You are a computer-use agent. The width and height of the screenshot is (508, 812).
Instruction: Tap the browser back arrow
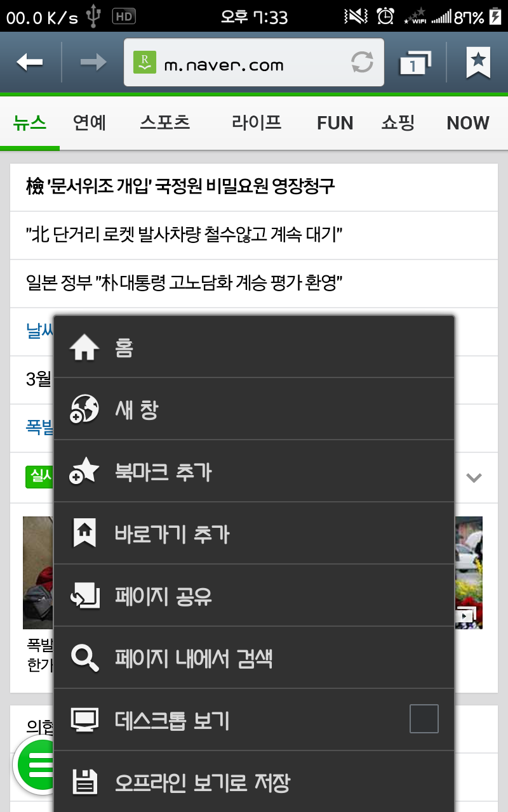pos(30,62)
